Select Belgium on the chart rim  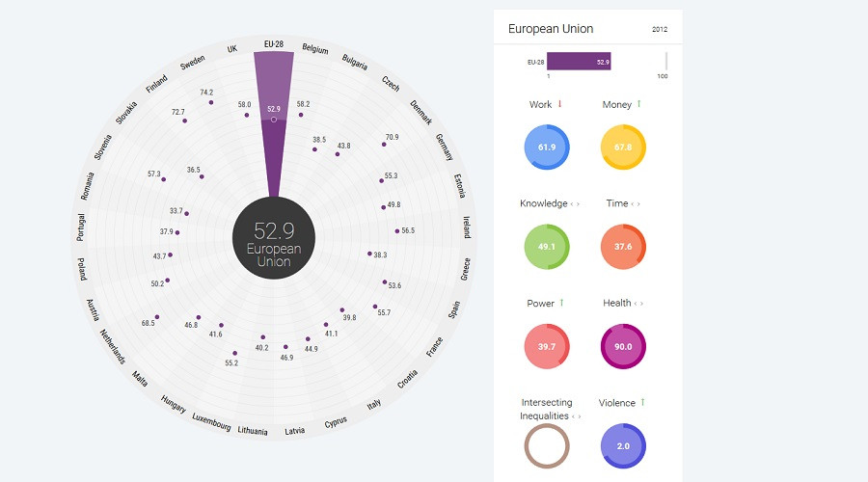(315, 49)
